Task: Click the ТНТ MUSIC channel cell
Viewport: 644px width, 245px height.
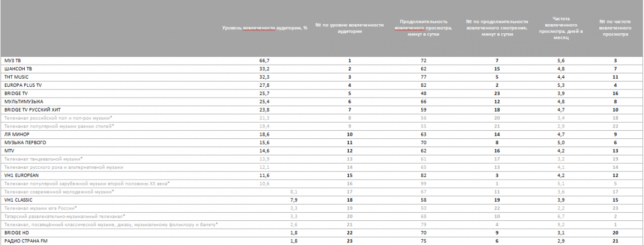Action: coord(16,77)
